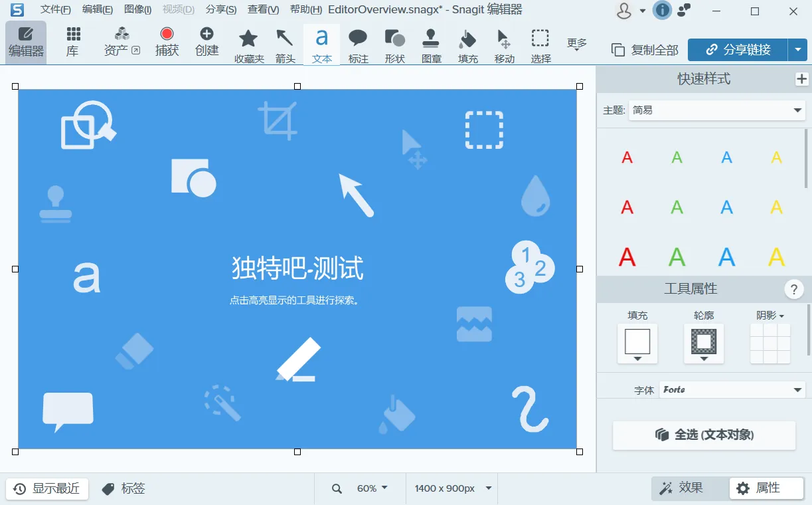Select the Shape (形状) tool
Screen dimensions: 812x505
point(394,45)
